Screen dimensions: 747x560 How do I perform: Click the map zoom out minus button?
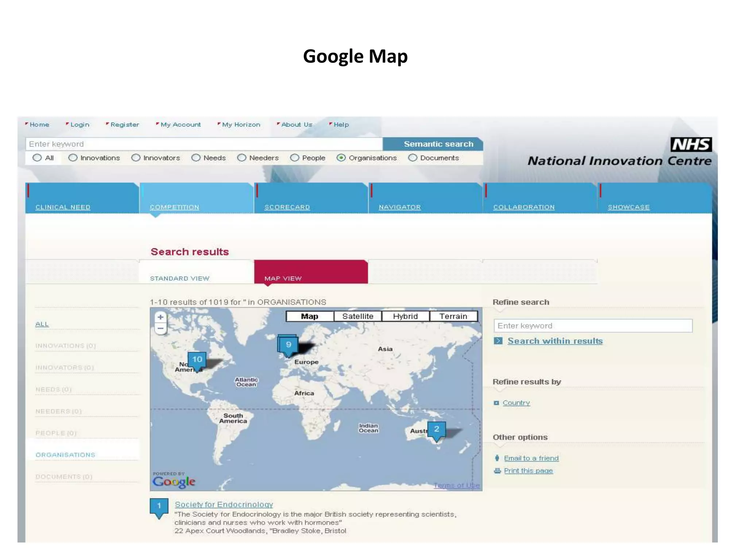click(160, 328)
